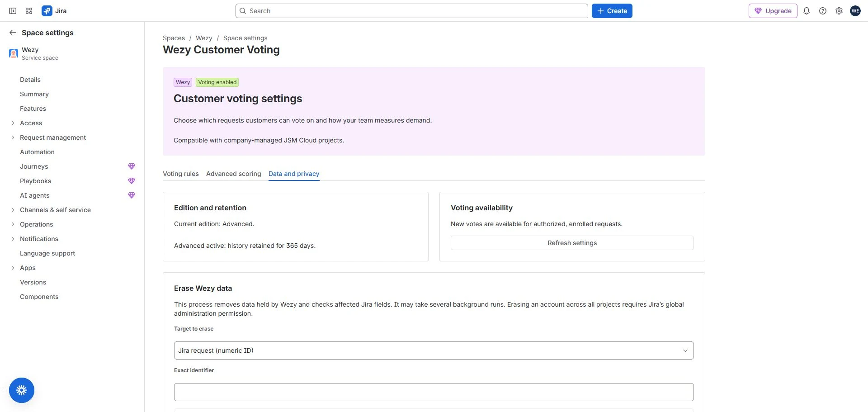Open the WE profile avatar

pos(855,11)
